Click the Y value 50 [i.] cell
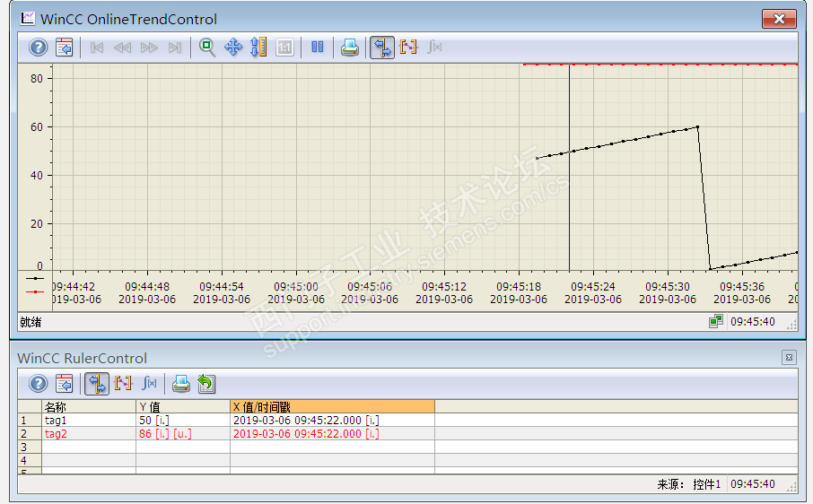Viewport: 813px width, 504px height. (x=183, y=420)
